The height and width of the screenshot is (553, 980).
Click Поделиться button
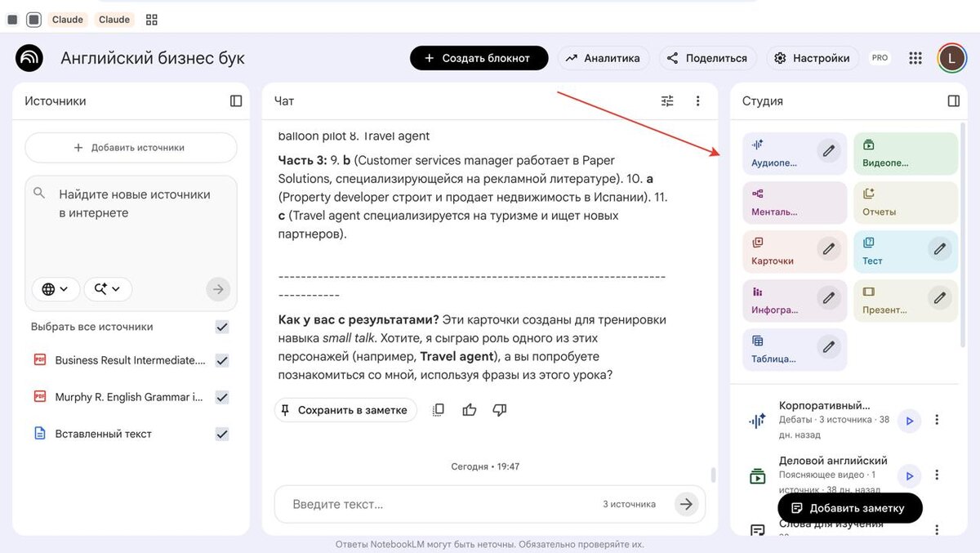tap(707, 58)
